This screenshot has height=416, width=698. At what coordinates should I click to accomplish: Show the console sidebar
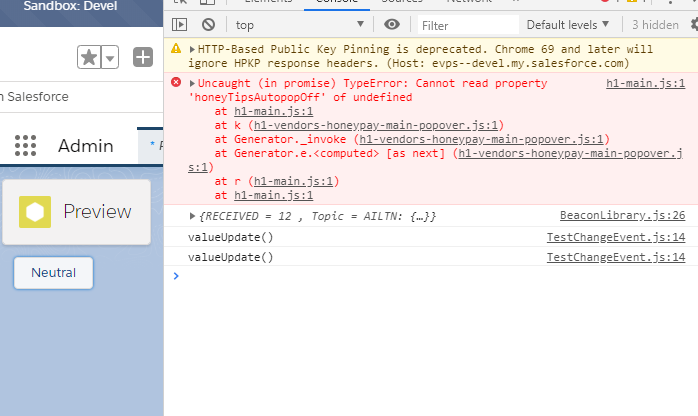(x=179, y=24)
